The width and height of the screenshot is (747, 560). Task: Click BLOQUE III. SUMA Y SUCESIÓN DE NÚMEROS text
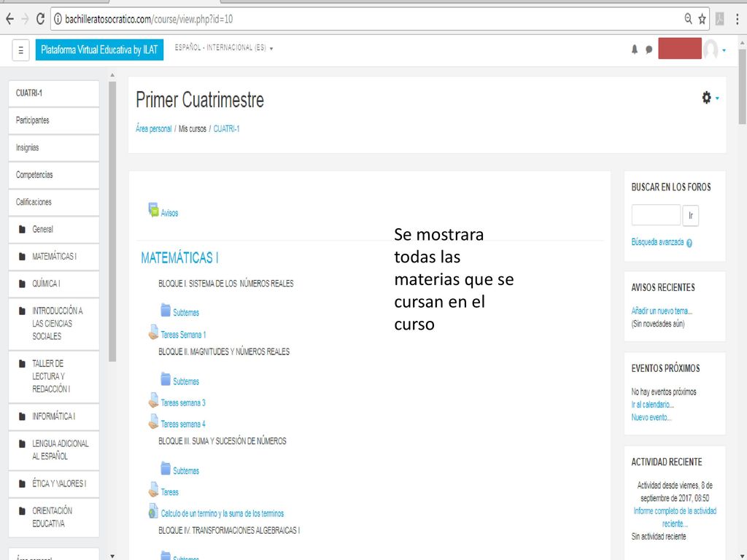coord(222,441)
